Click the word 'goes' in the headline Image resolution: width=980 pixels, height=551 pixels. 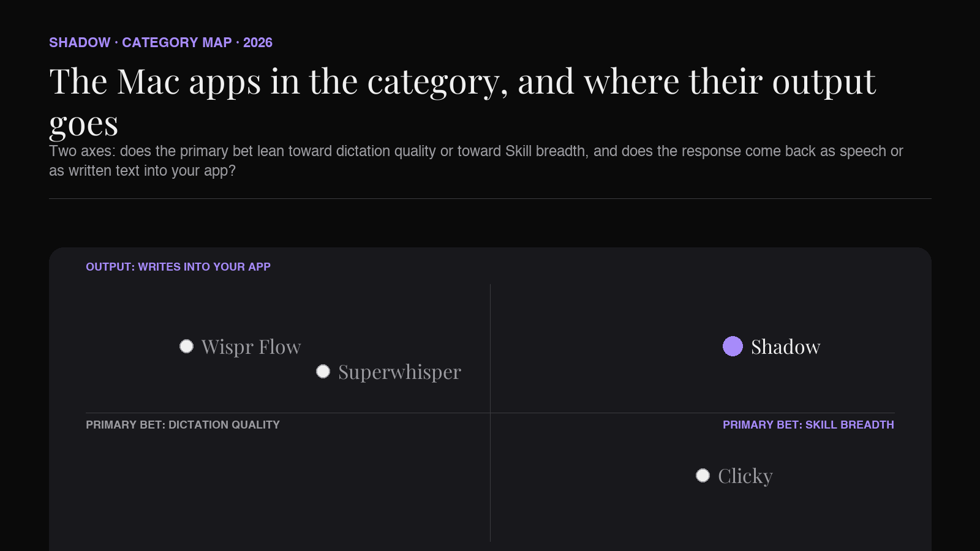pyautogui.click(x=83, y=124)
